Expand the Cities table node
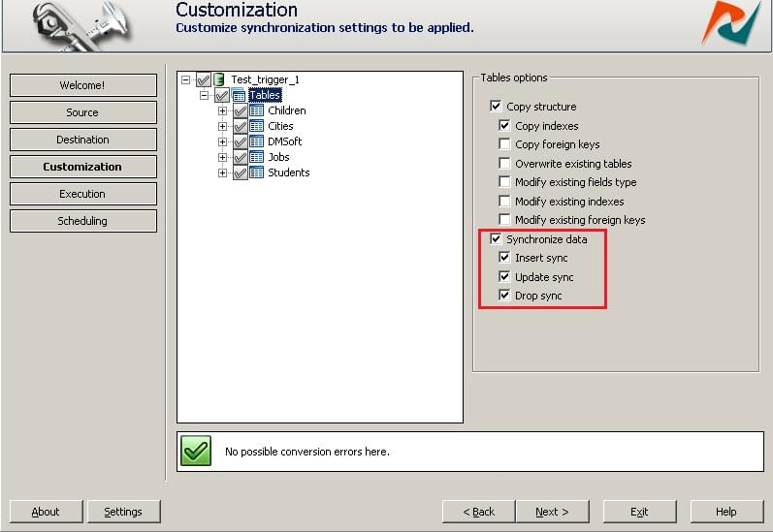This screenshot has width=773, height=532. click(222, 127)
